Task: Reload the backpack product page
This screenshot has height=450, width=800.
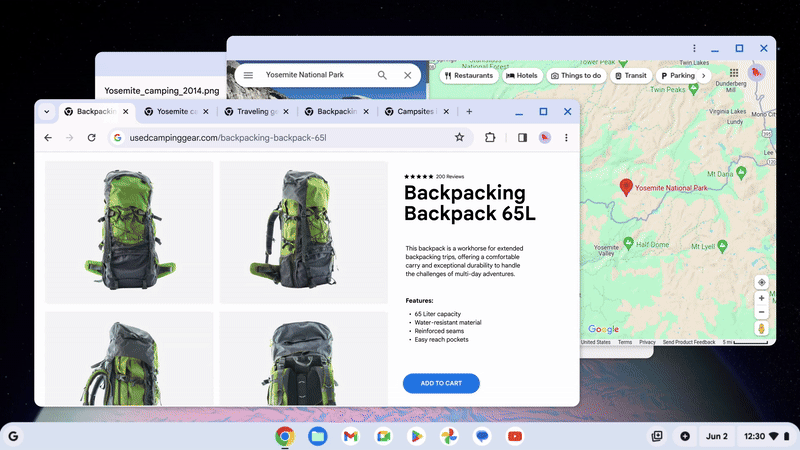Action: (91, 138)
